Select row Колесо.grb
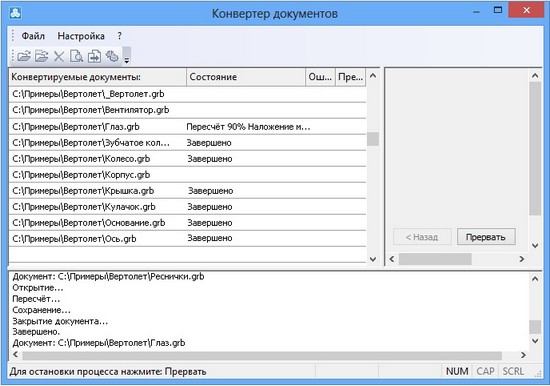 [x=187, y=159]
